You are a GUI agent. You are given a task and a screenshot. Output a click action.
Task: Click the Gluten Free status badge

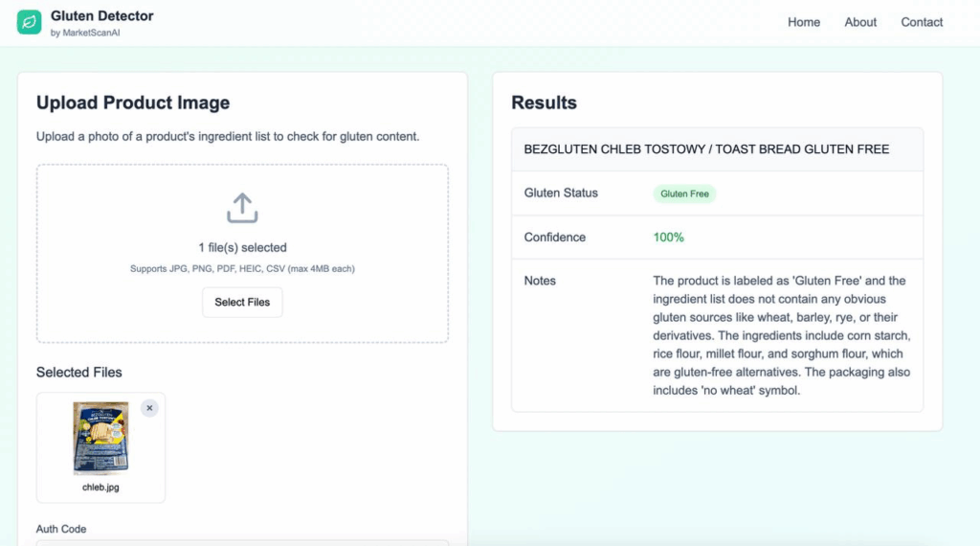tap(684, 193)
